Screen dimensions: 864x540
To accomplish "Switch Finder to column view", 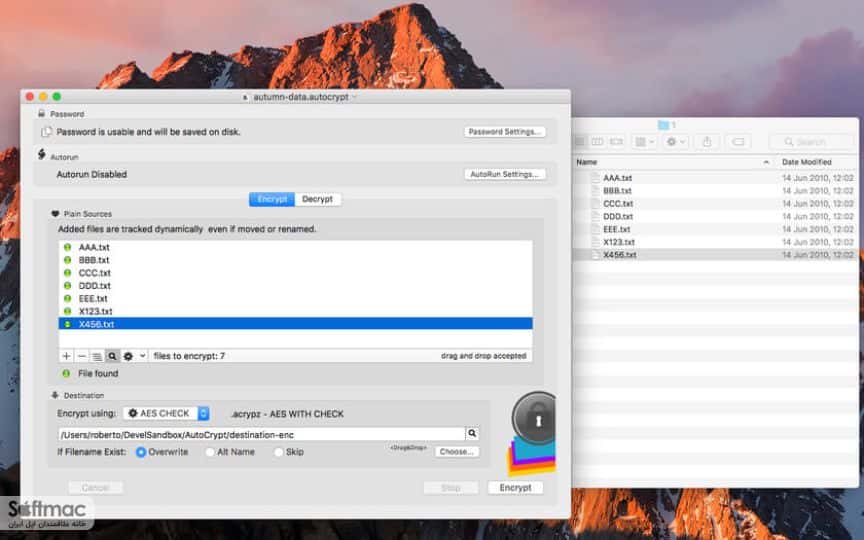I will (x=597, y=142).
